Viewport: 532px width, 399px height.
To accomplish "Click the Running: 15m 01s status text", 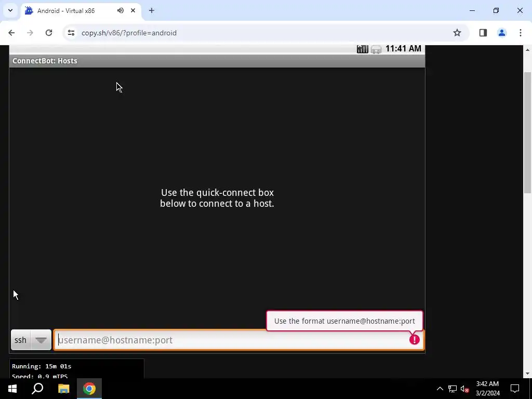I will [x=42, y=366].
